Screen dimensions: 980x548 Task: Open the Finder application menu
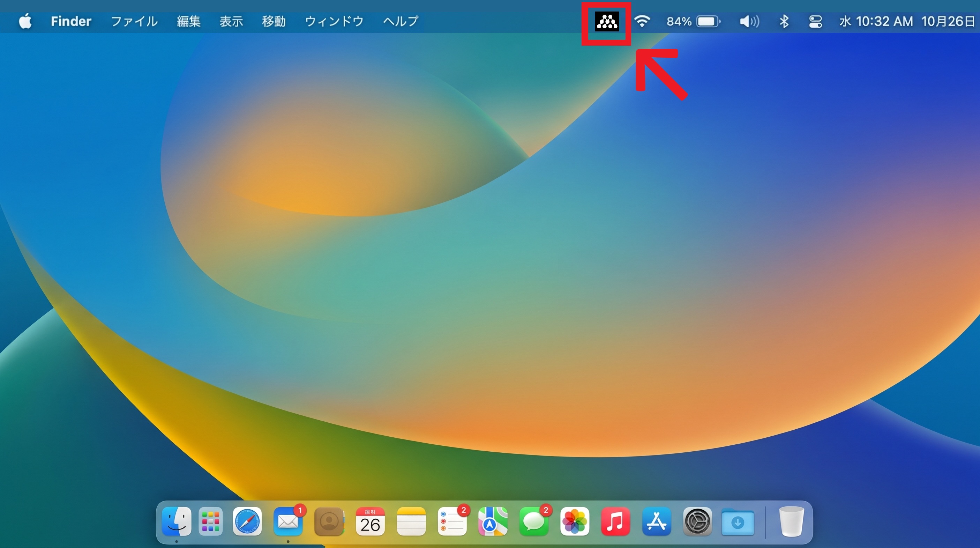(x=71, y=21)
